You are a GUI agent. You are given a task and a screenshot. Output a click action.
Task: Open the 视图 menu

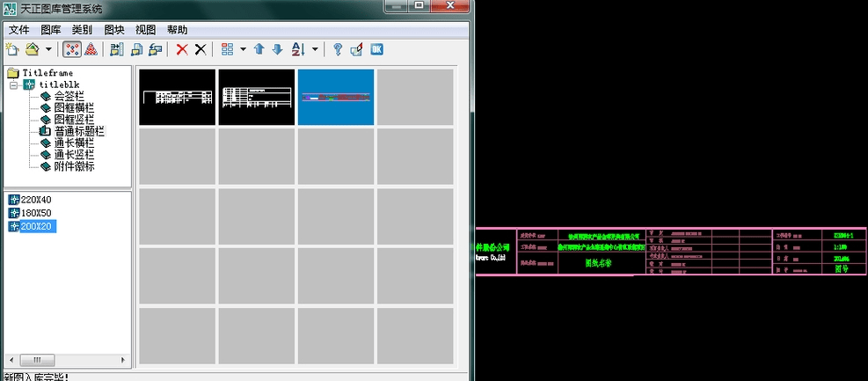[146, 30]
